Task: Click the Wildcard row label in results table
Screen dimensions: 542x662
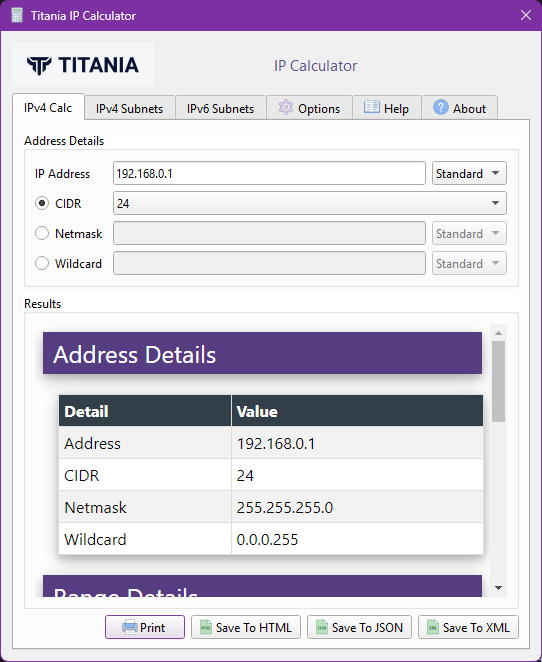Action: point(95,540)
